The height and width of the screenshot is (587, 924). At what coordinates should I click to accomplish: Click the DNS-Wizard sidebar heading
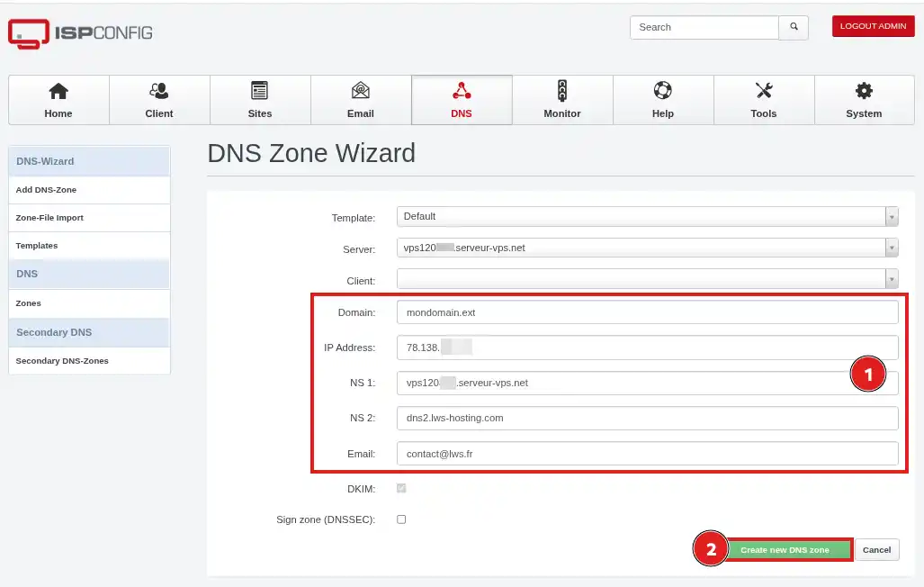pyautogui.click(x=90, y=161)
